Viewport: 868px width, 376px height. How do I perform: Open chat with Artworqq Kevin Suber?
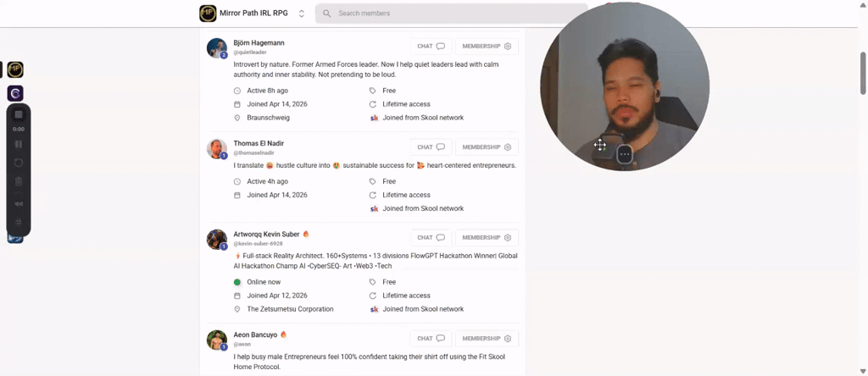pyautogui.click(x=431, y=237)
